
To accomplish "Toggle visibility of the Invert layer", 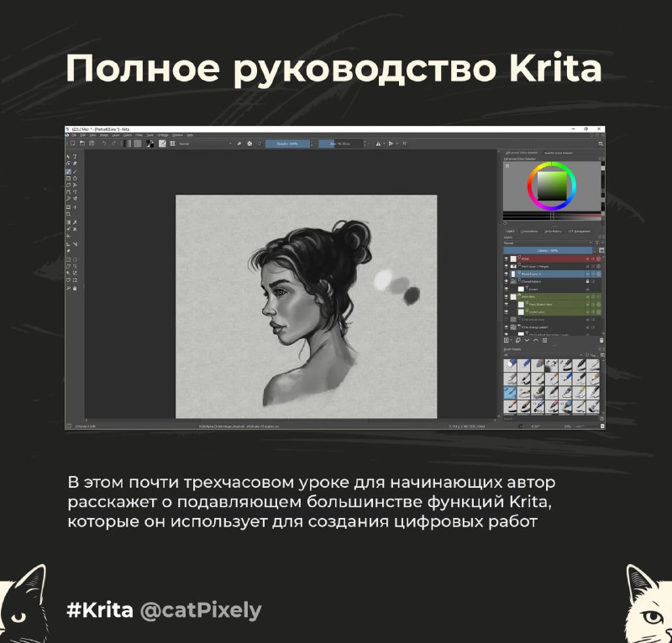I will (x=507, y=289).
